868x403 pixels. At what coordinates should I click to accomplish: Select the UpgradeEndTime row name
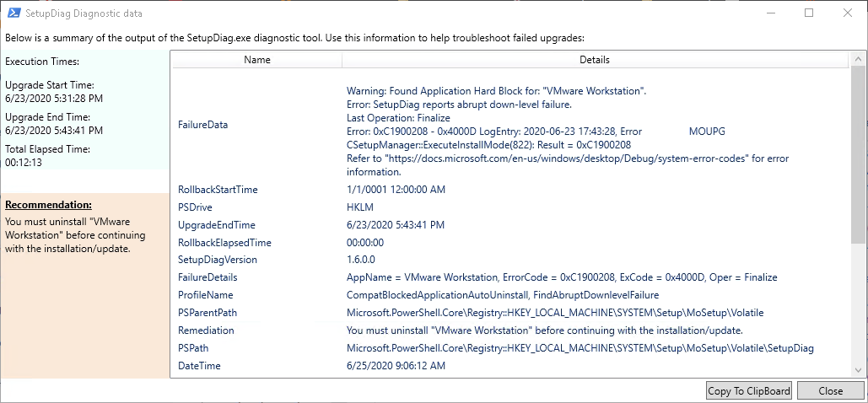click(217, 225)
